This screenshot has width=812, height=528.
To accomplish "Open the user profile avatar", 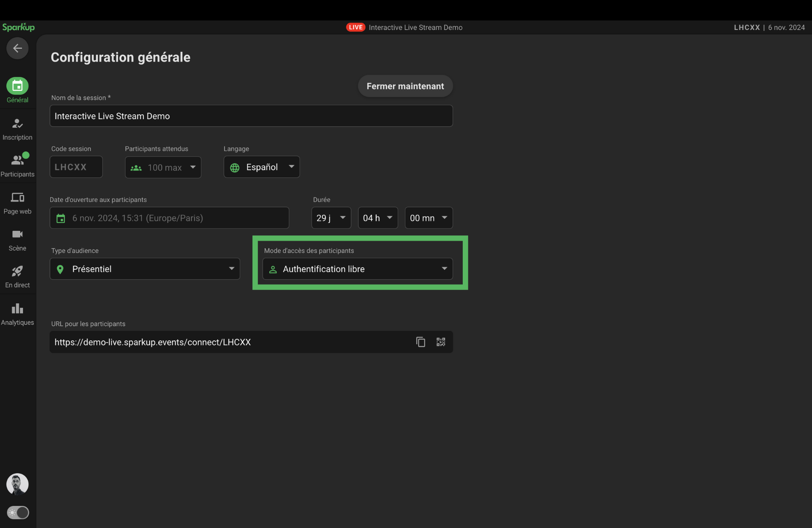I will tap(17, 484).
